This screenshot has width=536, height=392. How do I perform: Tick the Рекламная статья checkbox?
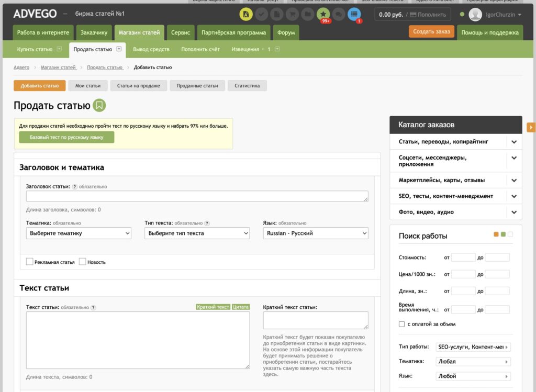[x=30, y=262]
